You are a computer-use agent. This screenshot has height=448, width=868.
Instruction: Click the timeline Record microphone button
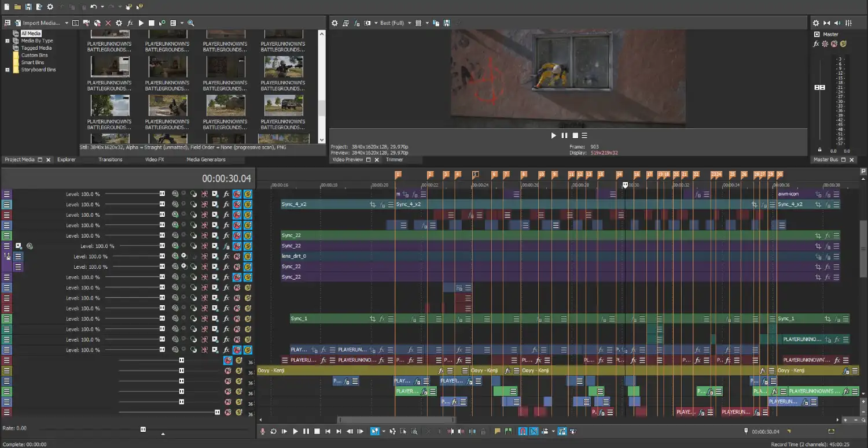263,431
